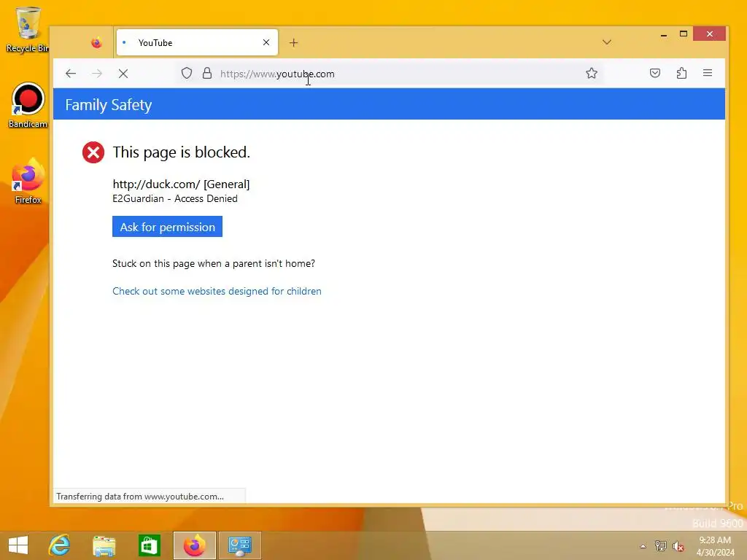
Task: Click the red blocked error icon
Action: pyautogui.click(x=93, y=152)
